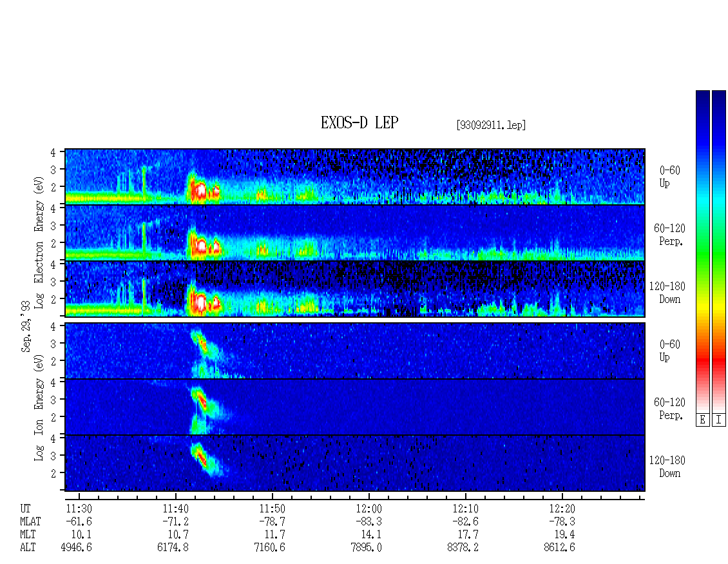This screenshot has width=728, height=564.
Task: Click the EXOS-D LEP plot title
Action: point(359,123)
